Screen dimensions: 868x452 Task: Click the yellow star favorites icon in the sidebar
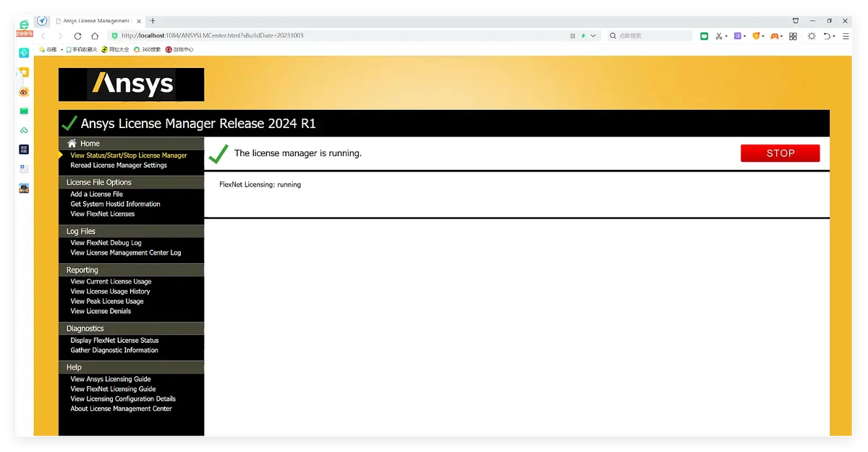(24, 72)
